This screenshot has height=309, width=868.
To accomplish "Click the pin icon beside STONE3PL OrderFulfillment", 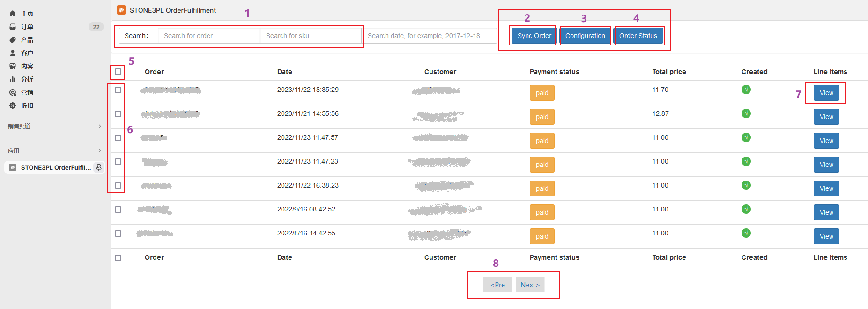I will (x=98, y=167).
